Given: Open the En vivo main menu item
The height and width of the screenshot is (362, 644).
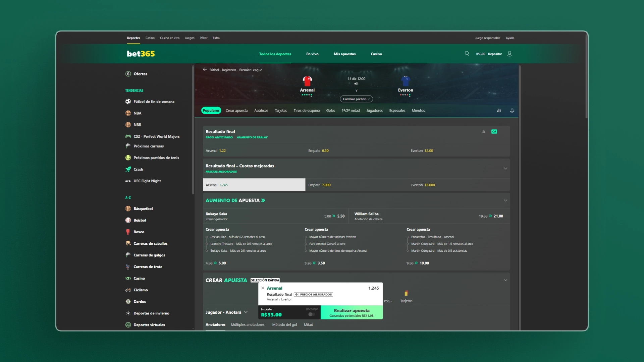Looking at the screenshot, I should pos(312,54).
